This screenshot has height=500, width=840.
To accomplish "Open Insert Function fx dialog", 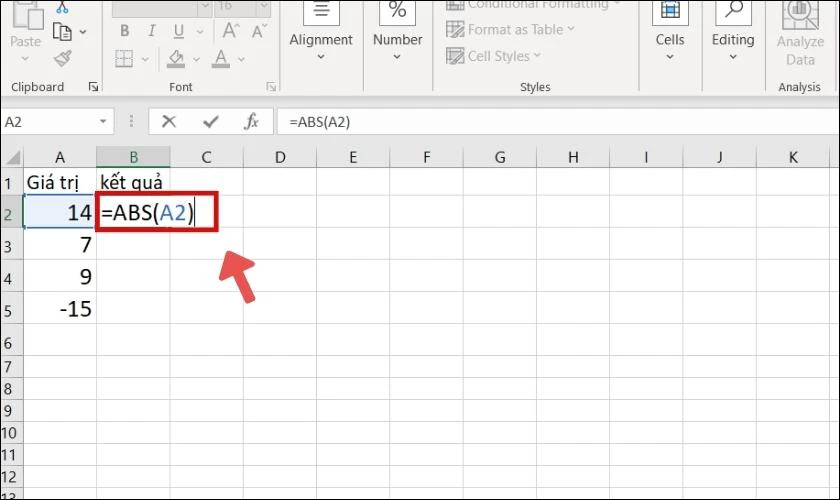I will [x=251, y=122].
